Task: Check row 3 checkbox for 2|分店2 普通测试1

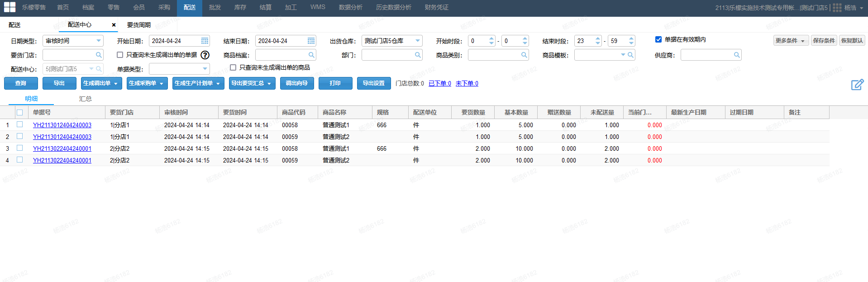Action: (x=19, y=148)
